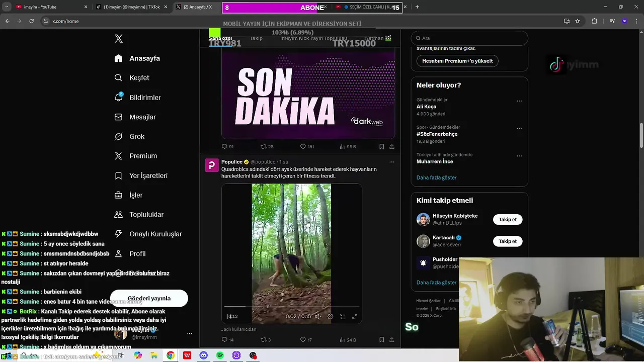644x362 pixels.
Task: Open more options for Muharrem İnce trend
Action: (x=519, y=156)
